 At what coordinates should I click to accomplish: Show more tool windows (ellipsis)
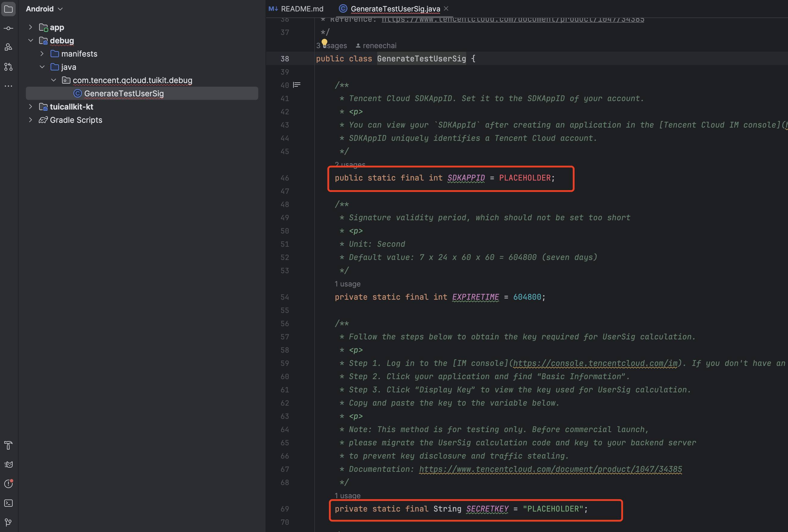pos(8,86)
